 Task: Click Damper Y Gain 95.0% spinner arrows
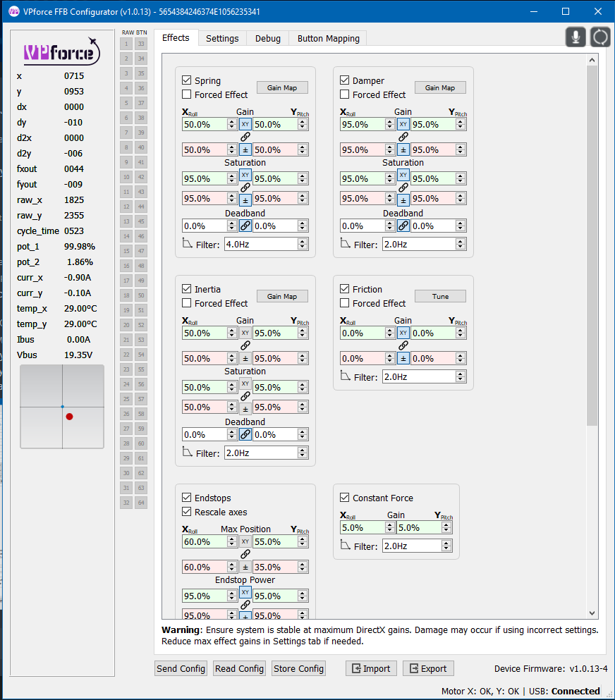[x=461, y=124]
